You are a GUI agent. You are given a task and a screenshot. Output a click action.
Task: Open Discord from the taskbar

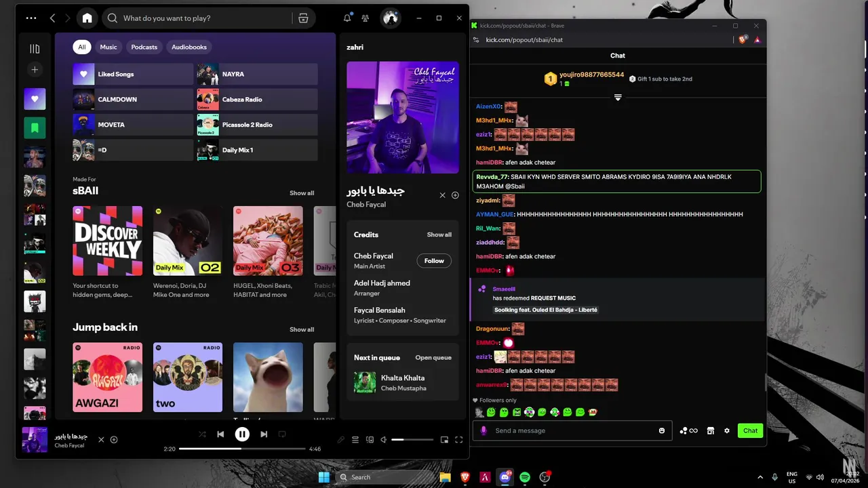pos(505,477)
